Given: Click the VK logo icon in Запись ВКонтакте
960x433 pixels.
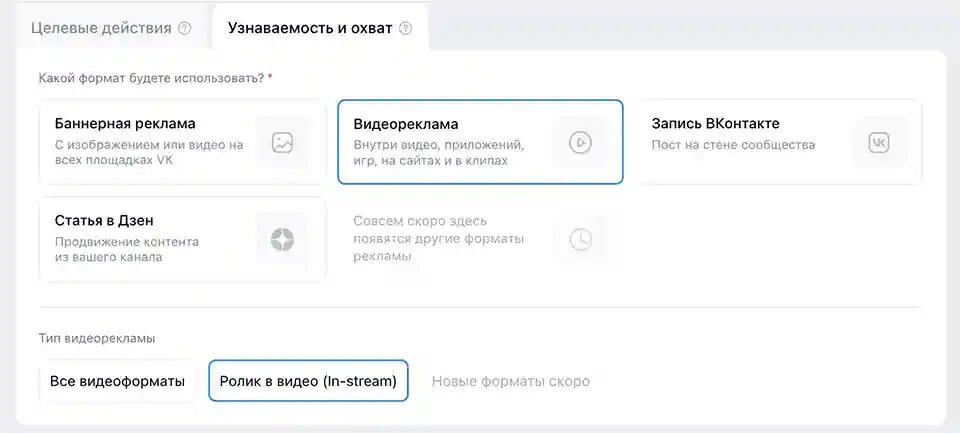Looking at the screenshot, I should [879, 143].
